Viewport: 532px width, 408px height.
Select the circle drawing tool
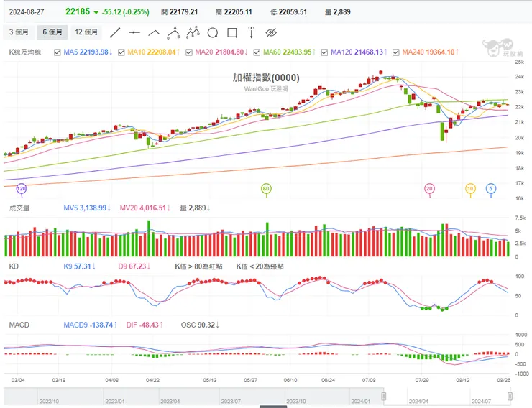[x=212, y=33]
